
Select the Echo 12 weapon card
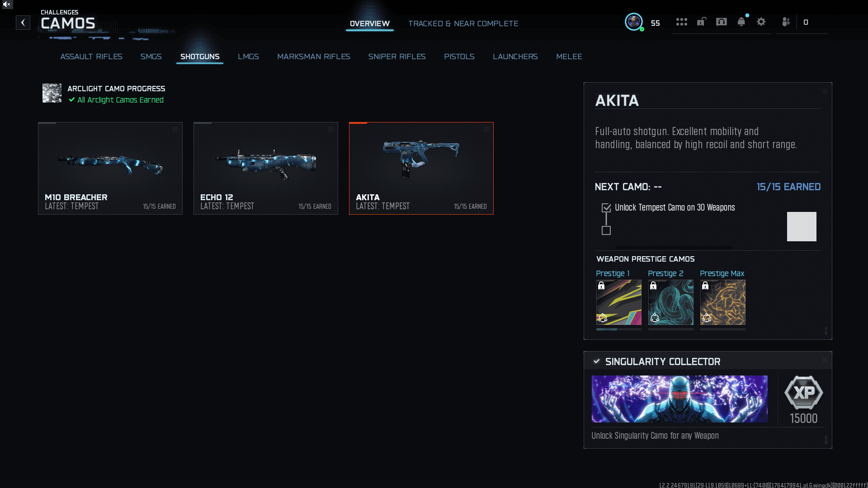point(266,168)
